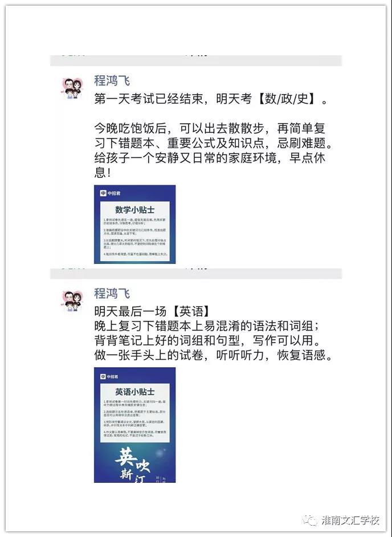Click the gray separator bar between the posts
Image resolution: width=392 pixels, height=537 pixels.
point(196,274)
